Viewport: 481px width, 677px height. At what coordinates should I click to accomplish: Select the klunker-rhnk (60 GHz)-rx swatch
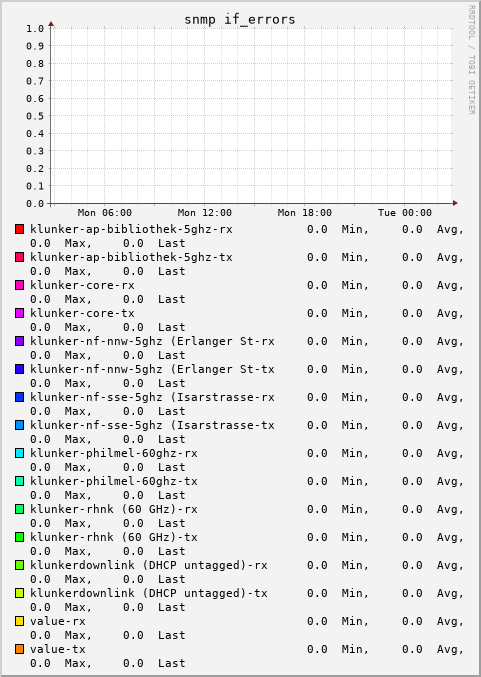click(x=19, y=509)
